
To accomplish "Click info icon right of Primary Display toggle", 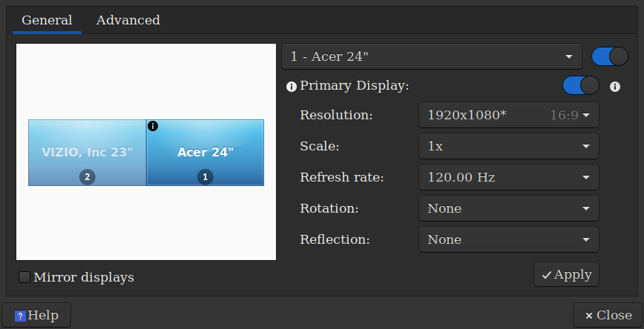I will (x=615, y=87).
